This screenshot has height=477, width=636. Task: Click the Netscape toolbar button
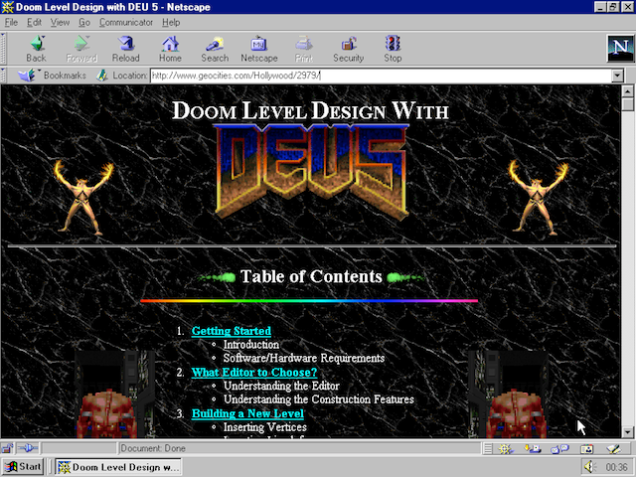(259, 49)
